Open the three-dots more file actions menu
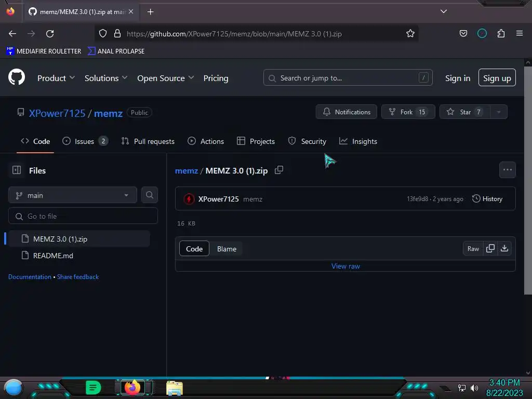 507,170
